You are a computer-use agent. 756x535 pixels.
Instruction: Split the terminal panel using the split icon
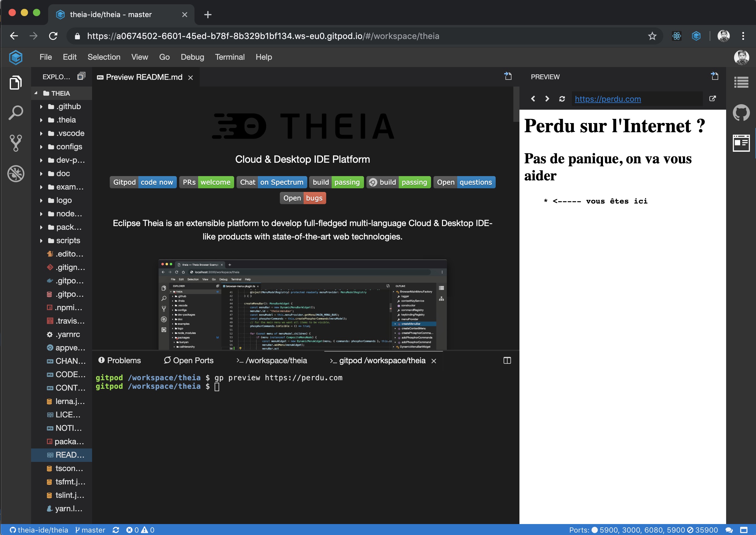click(x=507, y=360)
